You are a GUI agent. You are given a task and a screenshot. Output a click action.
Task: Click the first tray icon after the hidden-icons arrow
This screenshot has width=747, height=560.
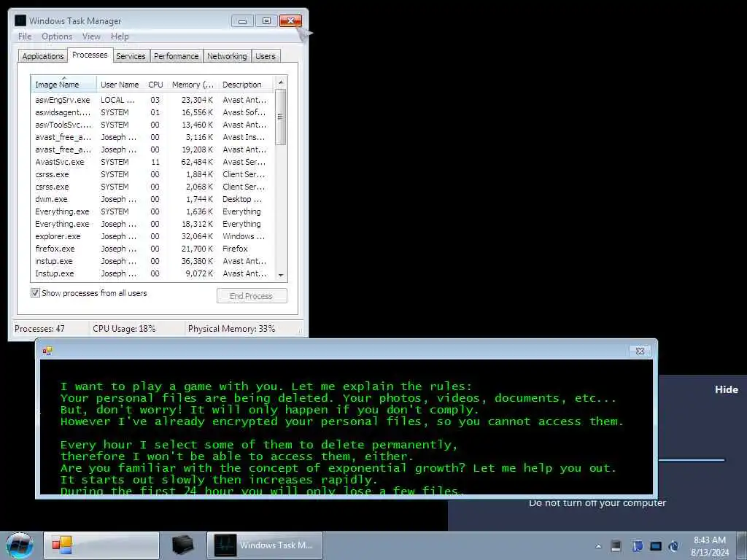pos(616,546)
